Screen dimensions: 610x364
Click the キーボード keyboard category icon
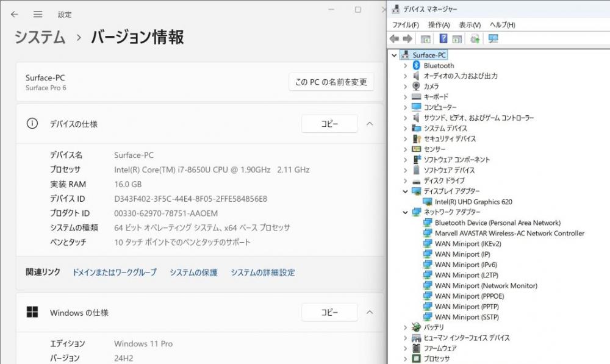pos(416,96)
